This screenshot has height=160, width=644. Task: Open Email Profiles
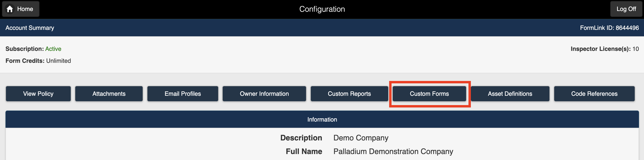coord(182,94)
